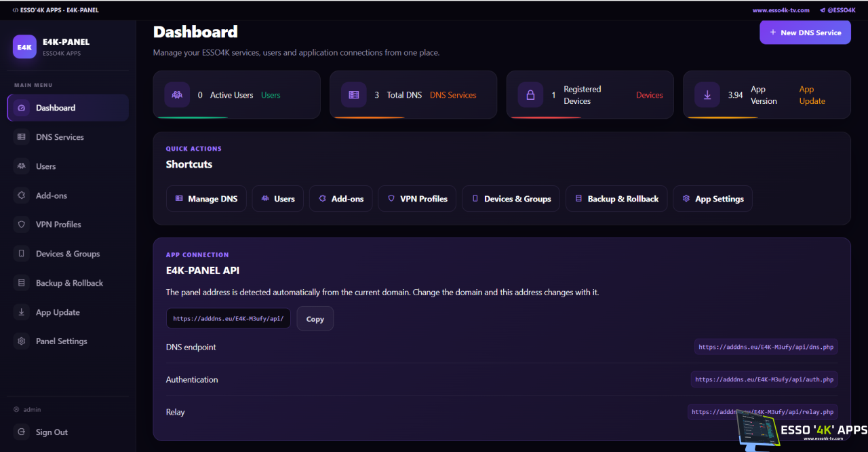The height and width of the screenshot is (452, 868).
Task: Click the App Version download icon
Action: (x=707, y=95)
